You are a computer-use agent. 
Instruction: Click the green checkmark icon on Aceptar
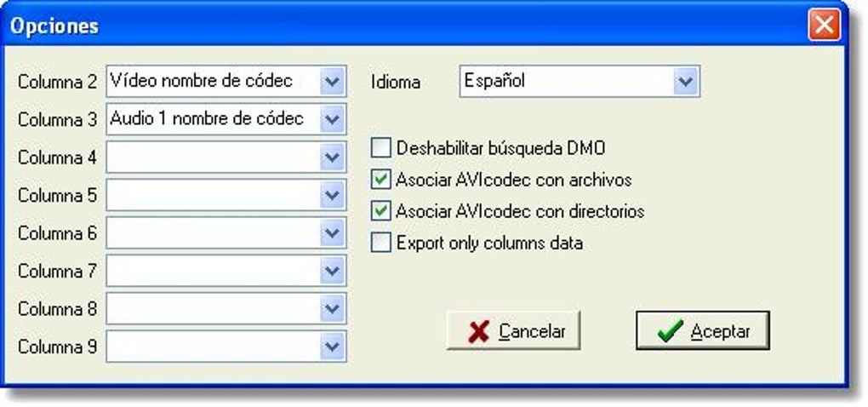coord(670,331)
